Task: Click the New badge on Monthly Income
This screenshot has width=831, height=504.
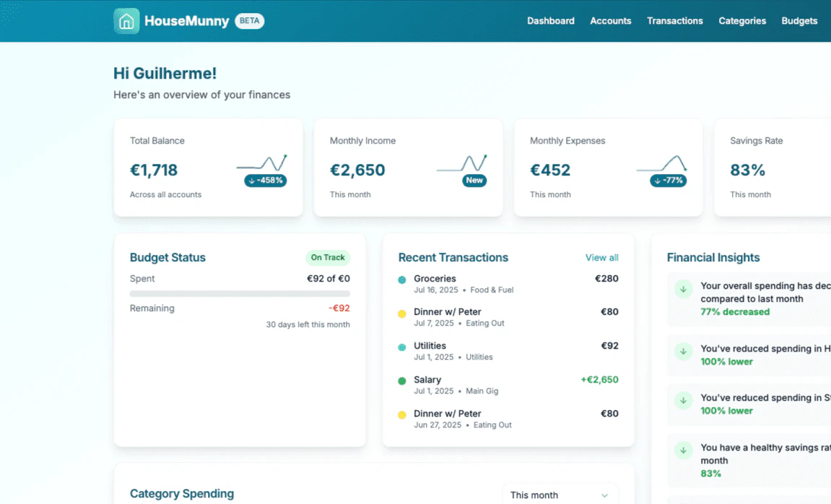Action: 474,181
